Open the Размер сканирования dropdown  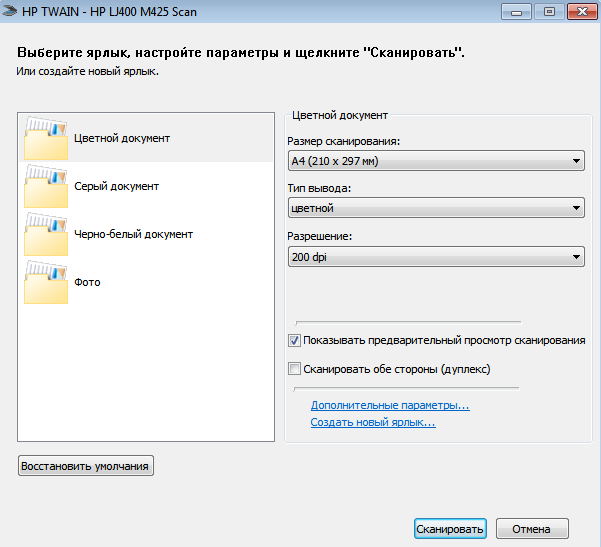point(435,160)
